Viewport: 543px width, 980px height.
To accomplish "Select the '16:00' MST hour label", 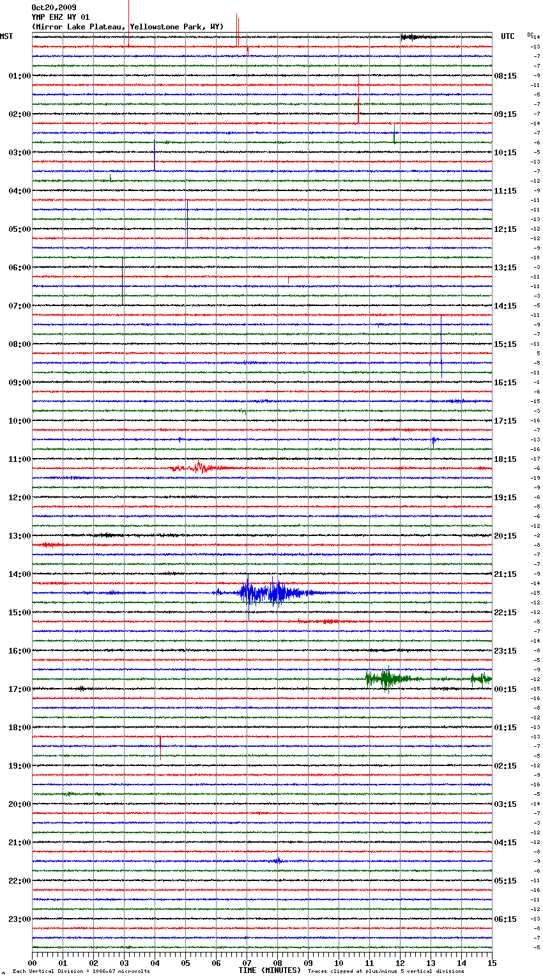I will coord(20,651).
